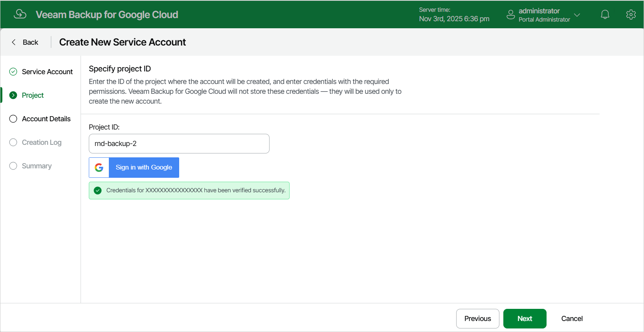This screenshot has width=644, height=332.
Task: Click the Project ID label
Action: coord(104,127)
